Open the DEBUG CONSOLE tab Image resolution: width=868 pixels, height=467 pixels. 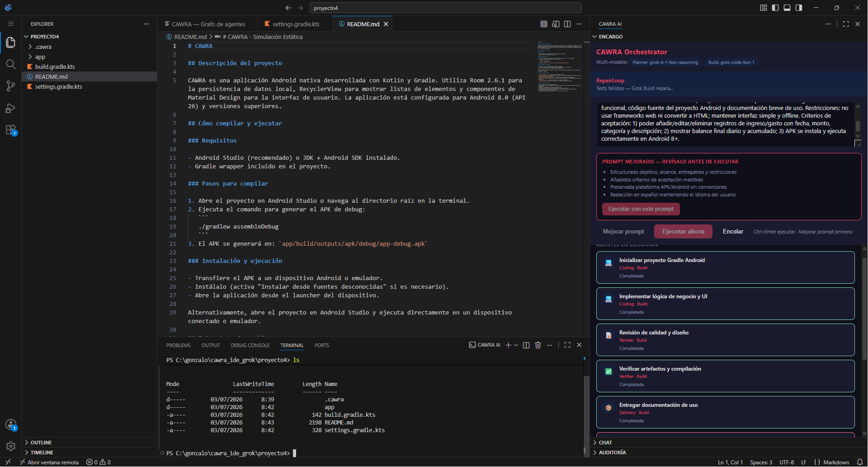pyautogui.click(x=250, y=345)
